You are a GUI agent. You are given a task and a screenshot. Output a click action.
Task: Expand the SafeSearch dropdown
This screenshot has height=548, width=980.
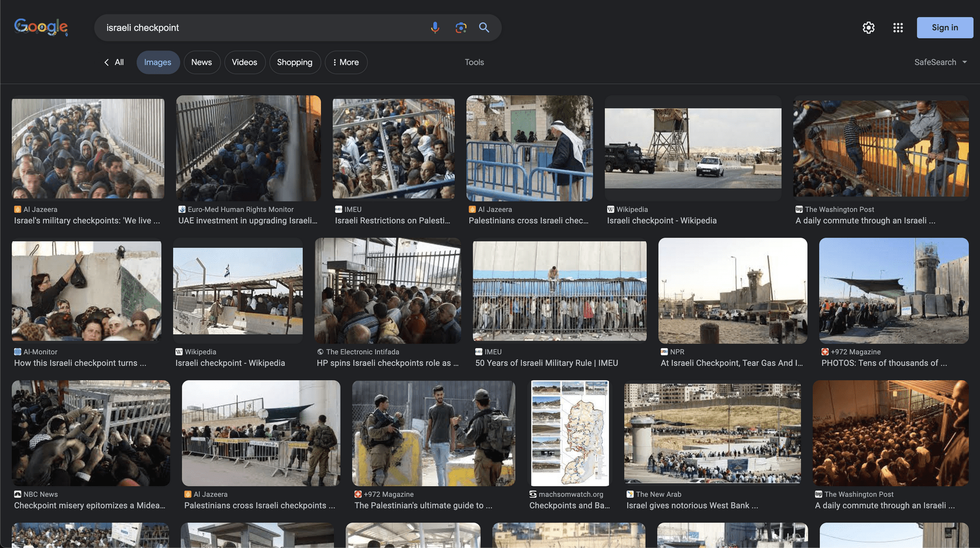(x=941, y=62)
